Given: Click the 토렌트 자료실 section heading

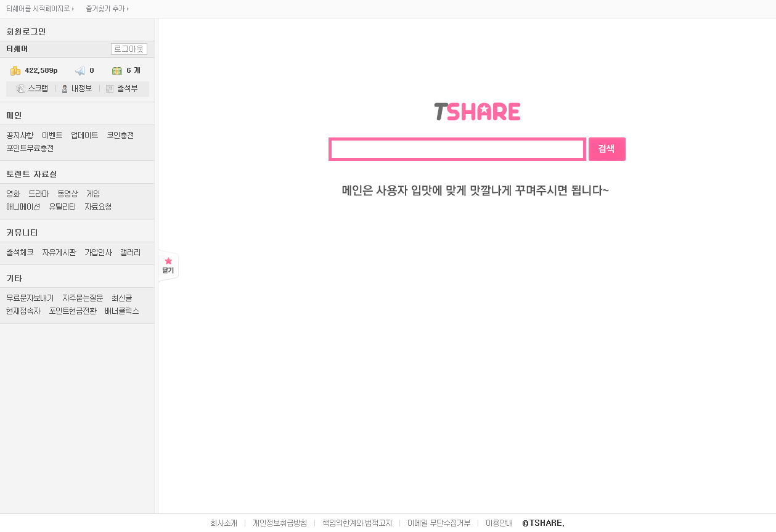Looking at the screenshot, I should pos(31,174).
